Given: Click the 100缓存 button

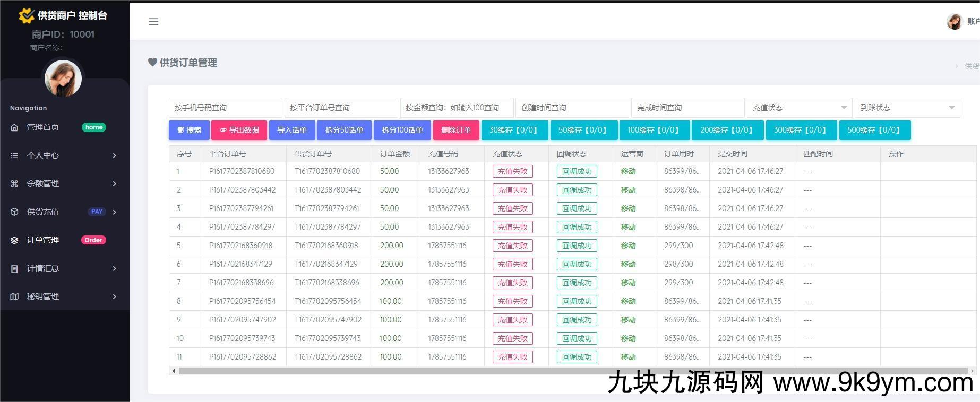Looking at the screenshot, I should 654,130.
